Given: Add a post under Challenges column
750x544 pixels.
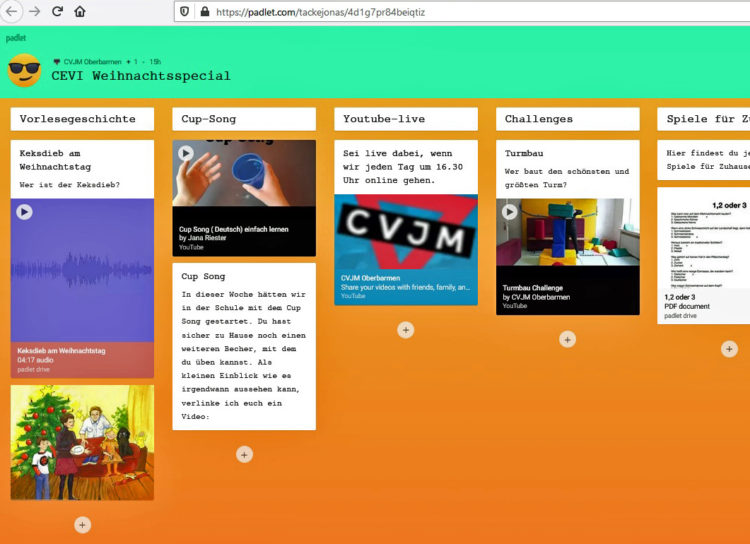Looking at the screenshot, I should click(568, 340).
